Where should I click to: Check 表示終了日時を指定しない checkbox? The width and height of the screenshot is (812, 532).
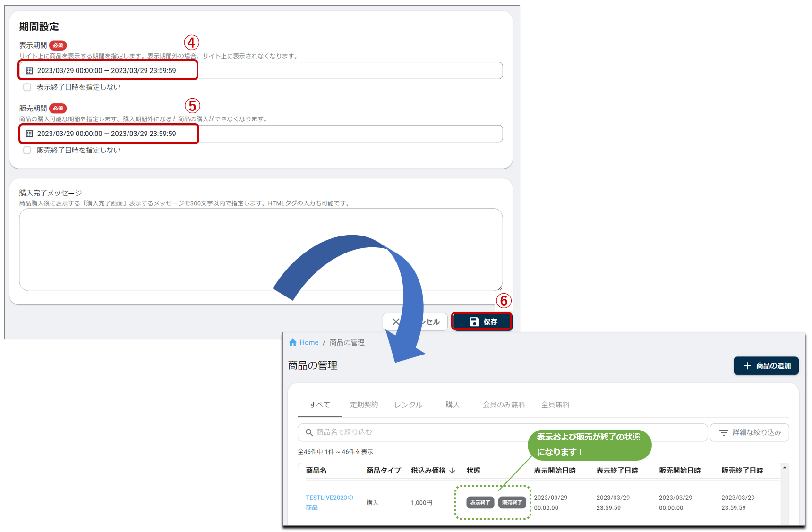point(27,87)
